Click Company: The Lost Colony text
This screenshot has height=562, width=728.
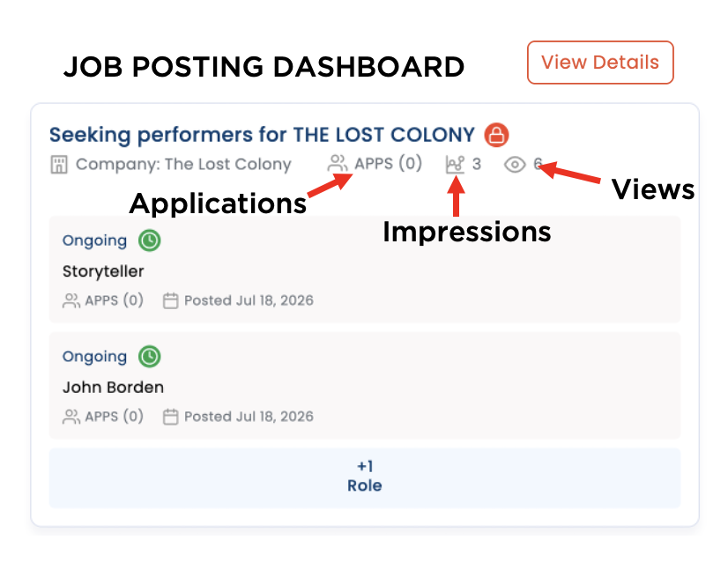point(183,165)
